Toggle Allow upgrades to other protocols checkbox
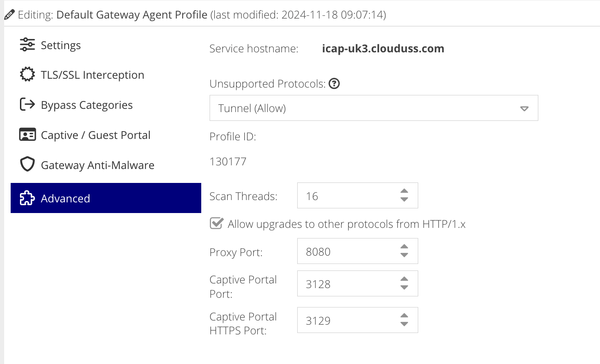Image resolution: width=600 pixels, height=364 pixels. point(216,224)
